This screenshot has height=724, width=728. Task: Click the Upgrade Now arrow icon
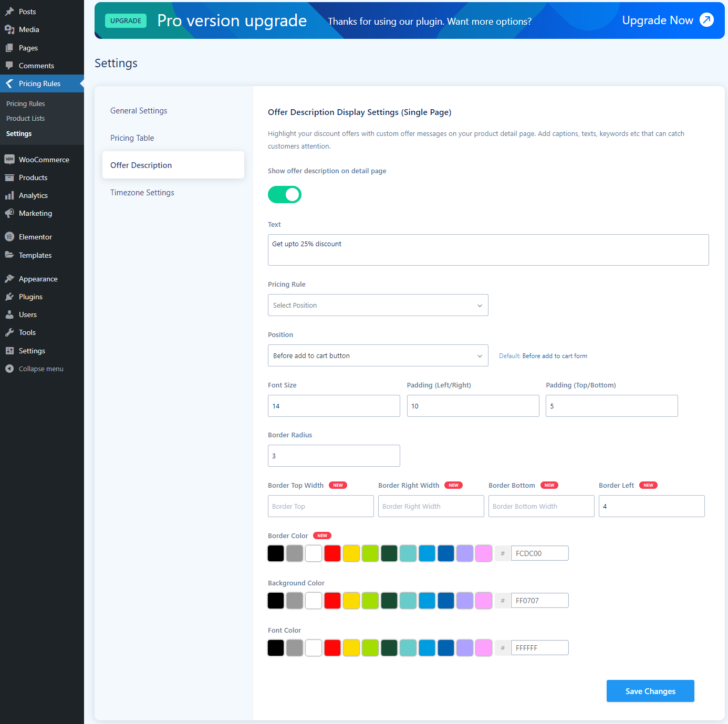[x=707, y=20]
